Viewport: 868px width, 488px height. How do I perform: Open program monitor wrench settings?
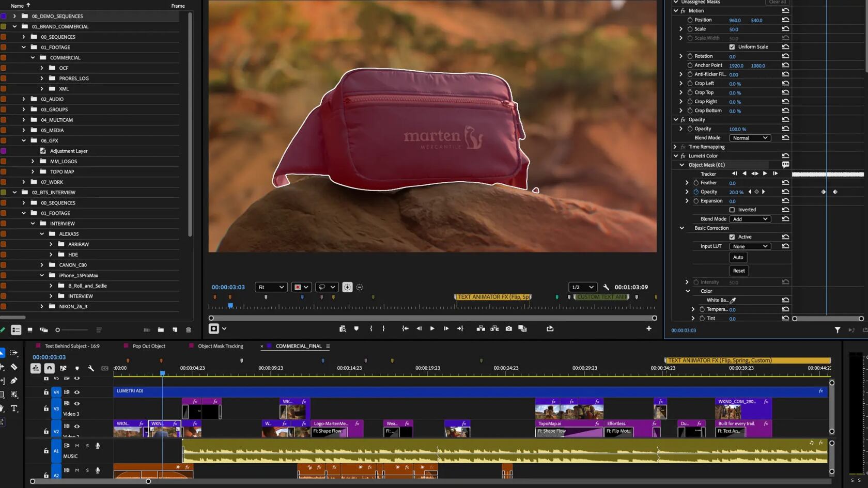(x=606, y=287)
